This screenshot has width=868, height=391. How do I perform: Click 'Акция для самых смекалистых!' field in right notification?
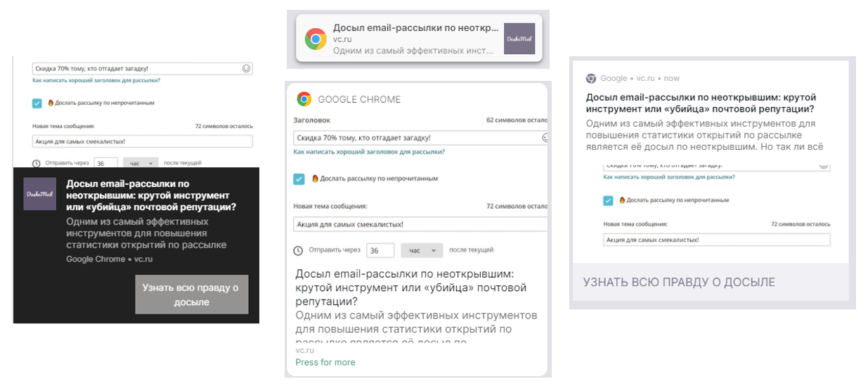tap(716, 240)
